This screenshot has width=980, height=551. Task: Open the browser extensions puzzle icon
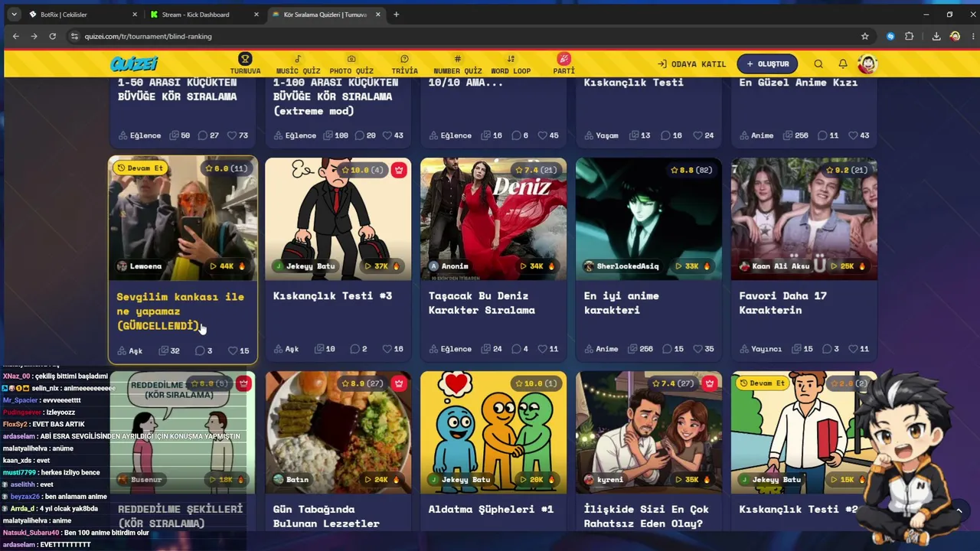coord(910,36)
